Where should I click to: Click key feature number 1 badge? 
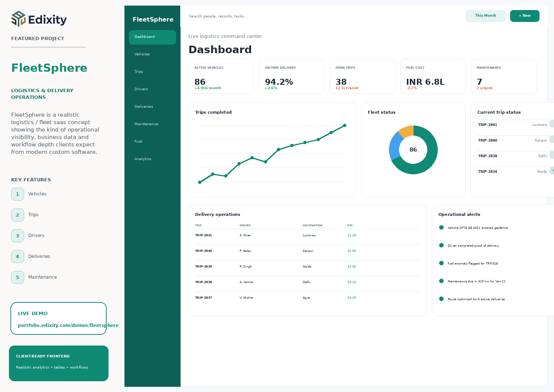17,194
